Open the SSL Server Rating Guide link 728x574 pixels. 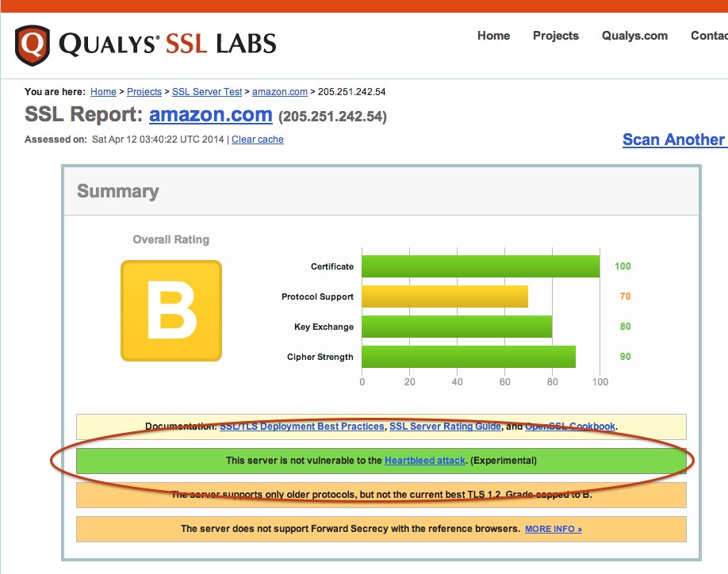pos(445,427)
